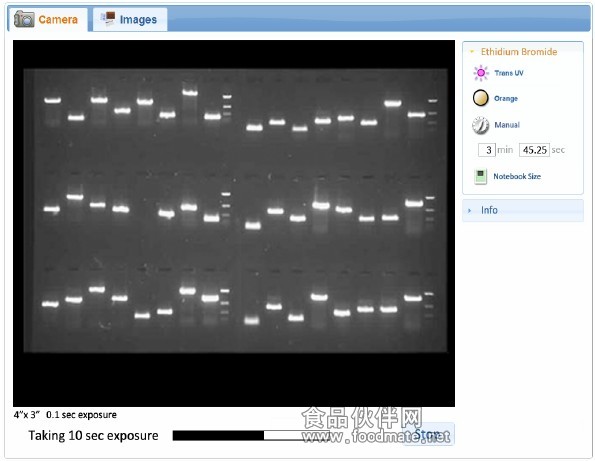Image resolution: width=595 pixels, height=461 pixels.
Task: Click the Notebook Size page icon
Action: 480,176
